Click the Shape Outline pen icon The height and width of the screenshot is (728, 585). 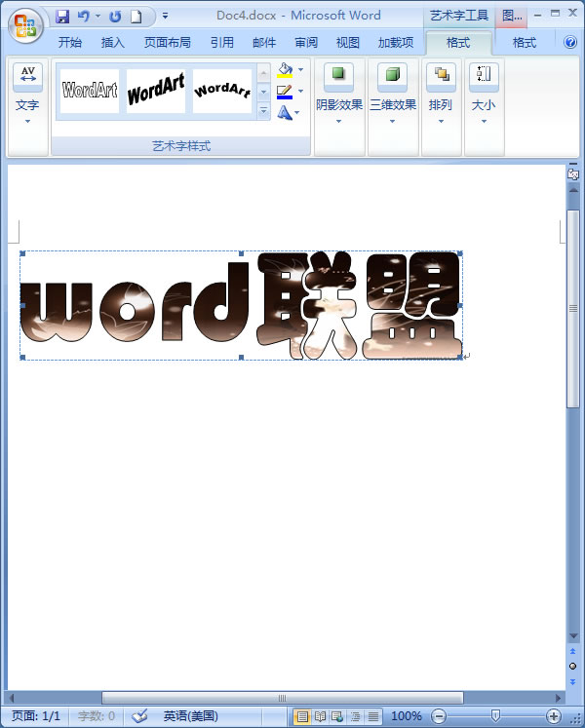click(285, 92)
